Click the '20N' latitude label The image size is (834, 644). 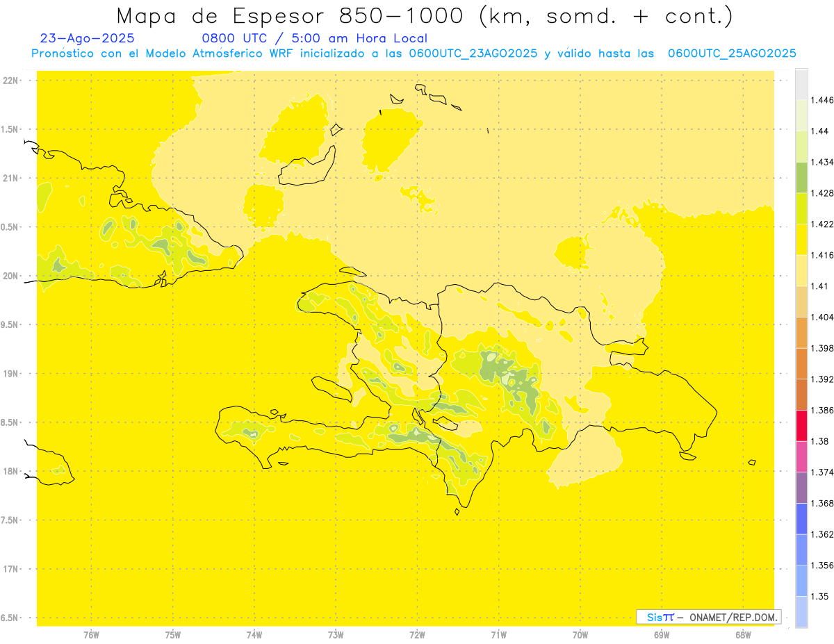(10, 276)
